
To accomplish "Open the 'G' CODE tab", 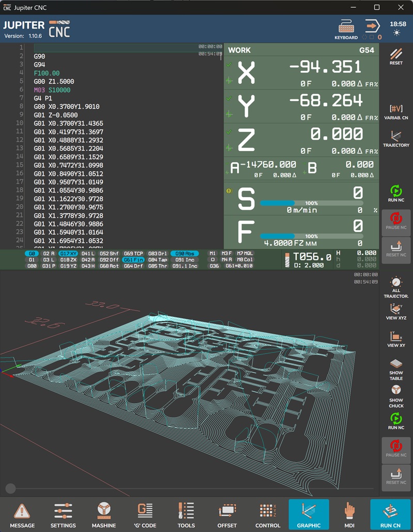I will pos(145,515).
